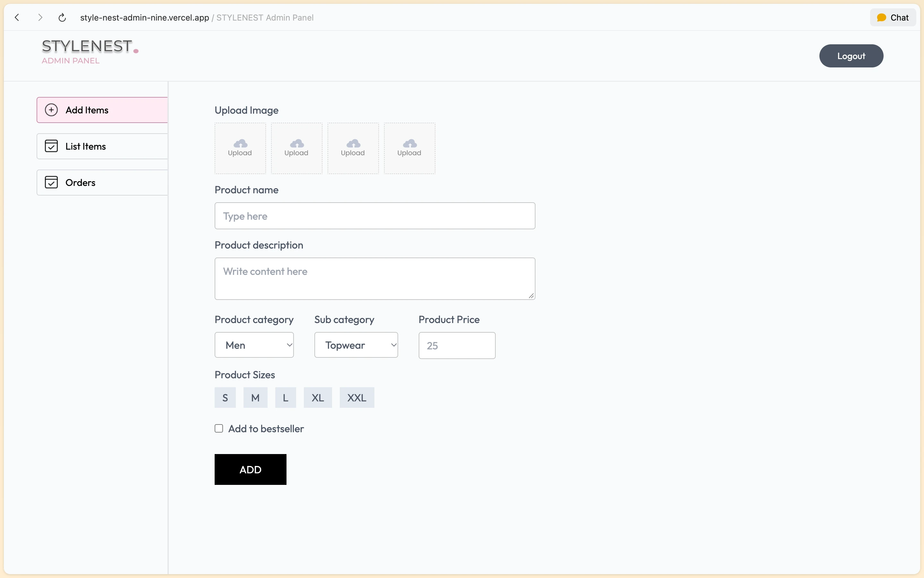The width and height of the screenshot is (924, 578).
Task: Click the Upload Image heading text
Action: pyautogui.click(x=247, y=110)
